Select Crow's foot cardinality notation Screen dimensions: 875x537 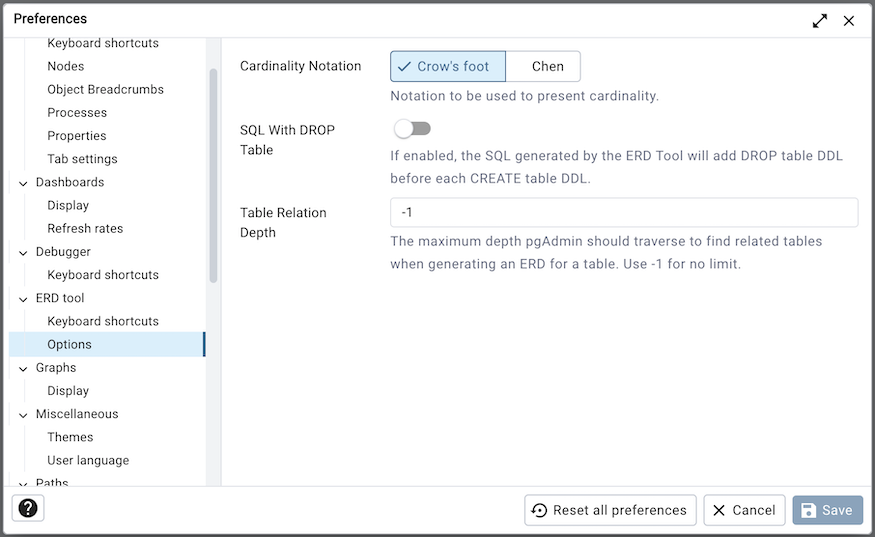(x=448, y=66)
